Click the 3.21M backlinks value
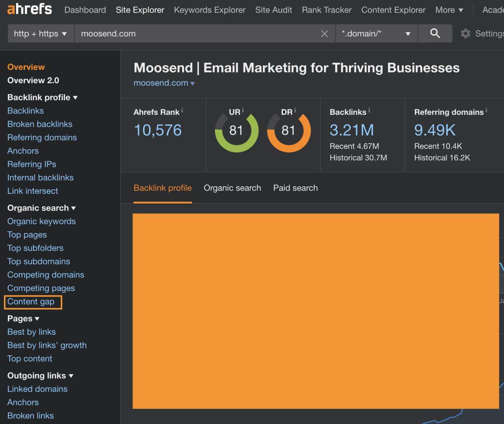The width and height of the screenshot is (504, 424). click(352, 130)
